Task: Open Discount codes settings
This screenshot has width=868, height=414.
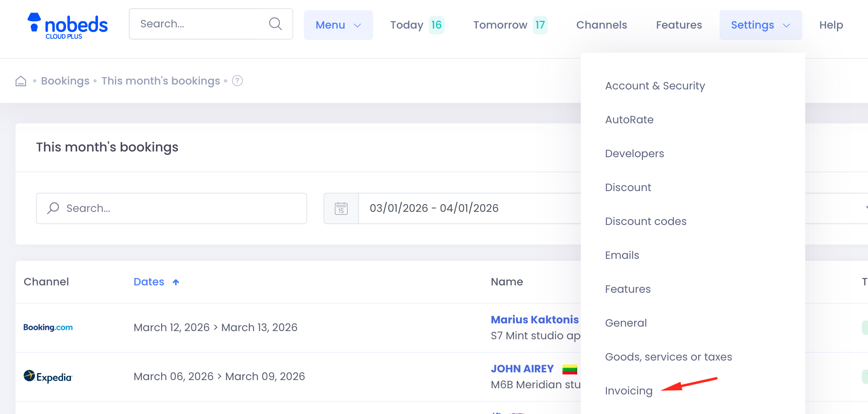Action: (645, 221)
